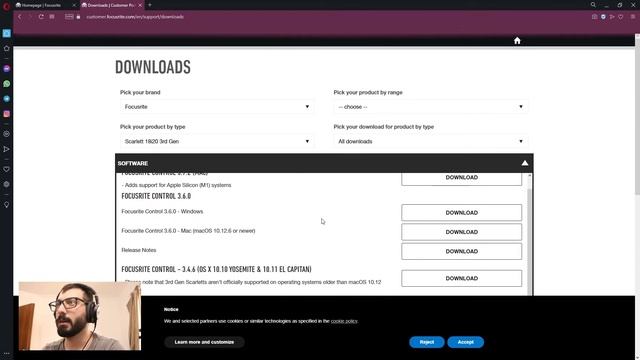Open the Opera main menu logo
The height and width of the screenshot is (360, 640).
(6, 6)
